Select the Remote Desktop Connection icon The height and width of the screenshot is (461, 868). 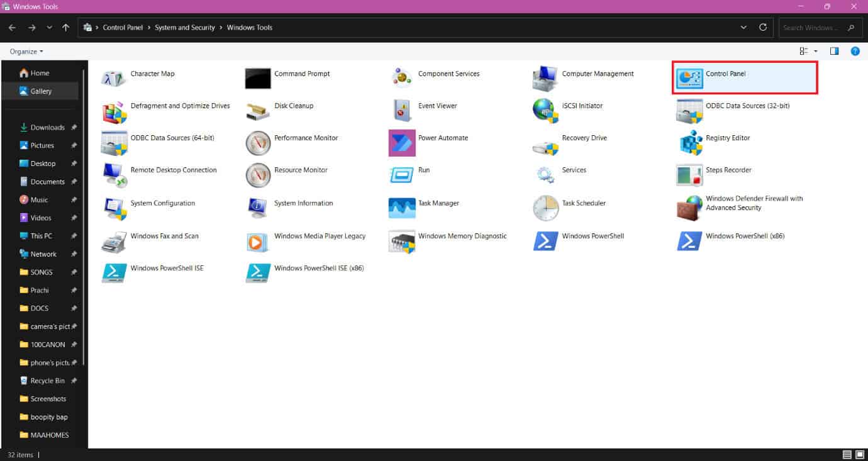114,175
